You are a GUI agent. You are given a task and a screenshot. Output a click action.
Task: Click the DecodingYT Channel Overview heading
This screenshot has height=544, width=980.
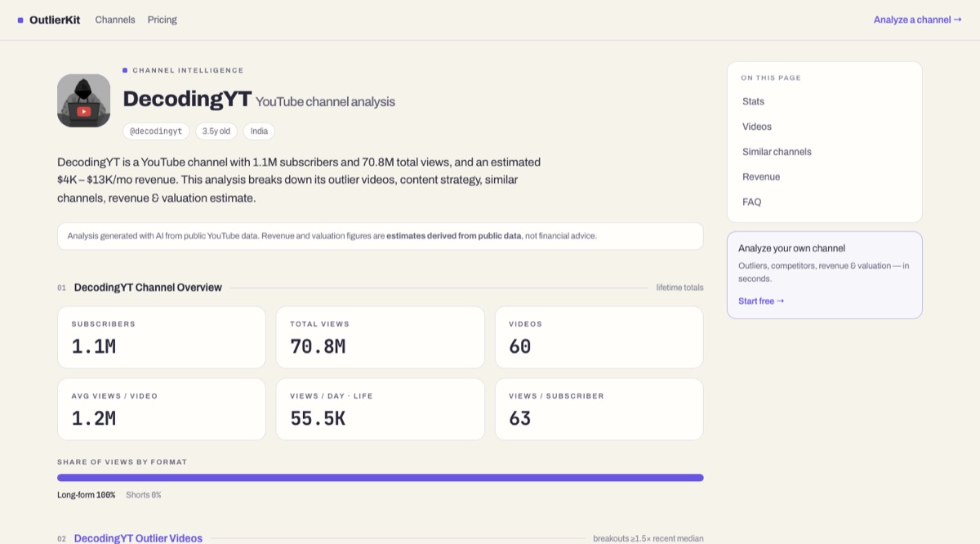pos(148,288)
